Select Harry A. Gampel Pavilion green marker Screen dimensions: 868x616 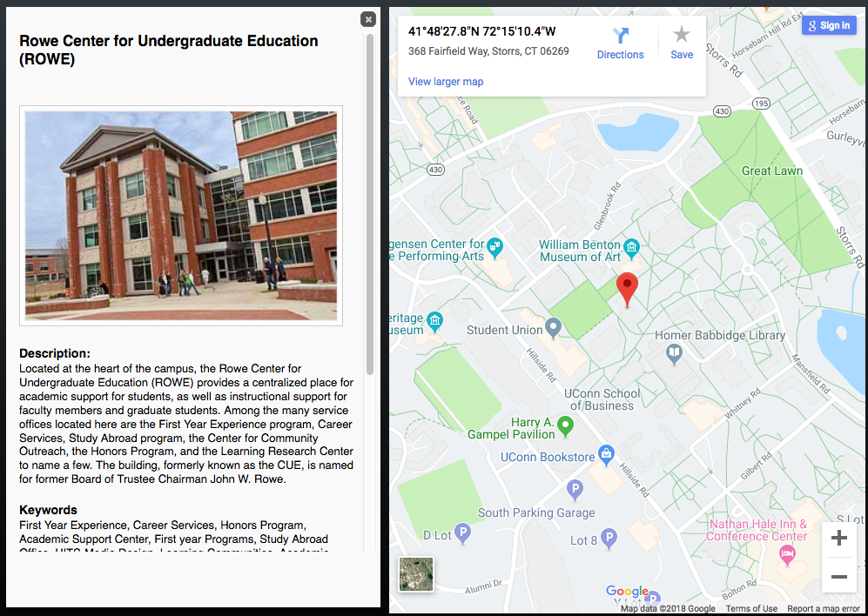566,425
